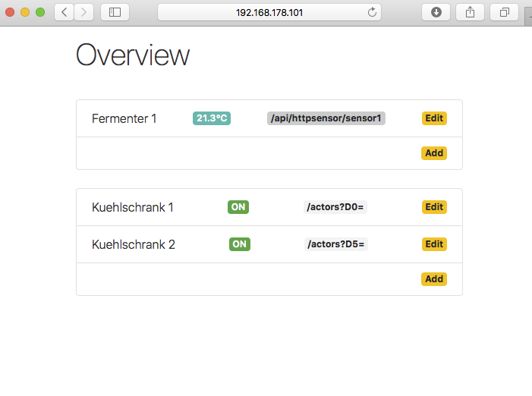Go forward with the browser forward arrow
Image resolution: width=532 pixels, height=396 pixels.
(x=83, y=13)
